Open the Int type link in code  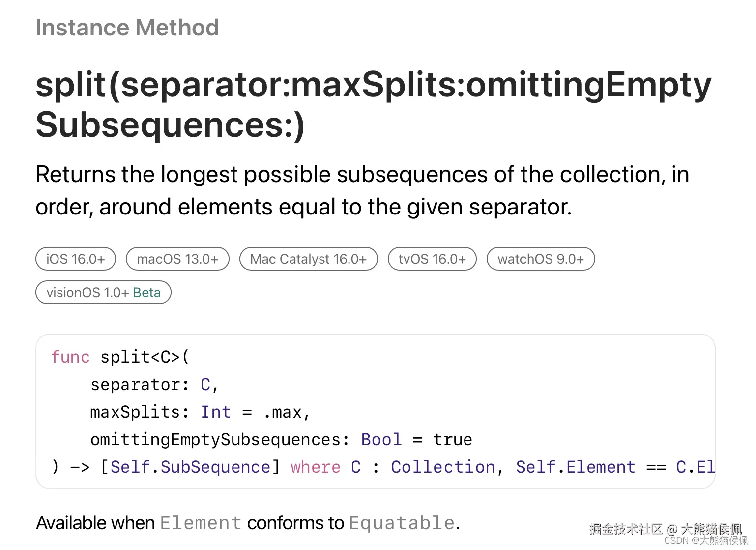215,412
